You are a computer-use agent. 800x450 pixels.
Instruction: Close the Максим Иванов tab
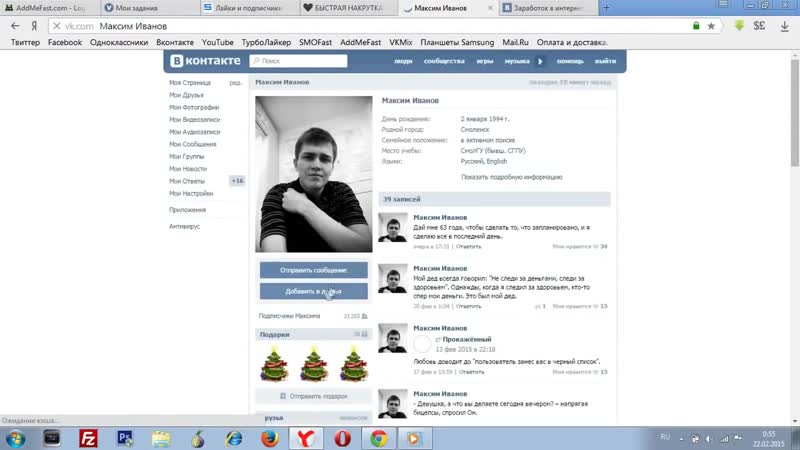[x=490, y=8]
